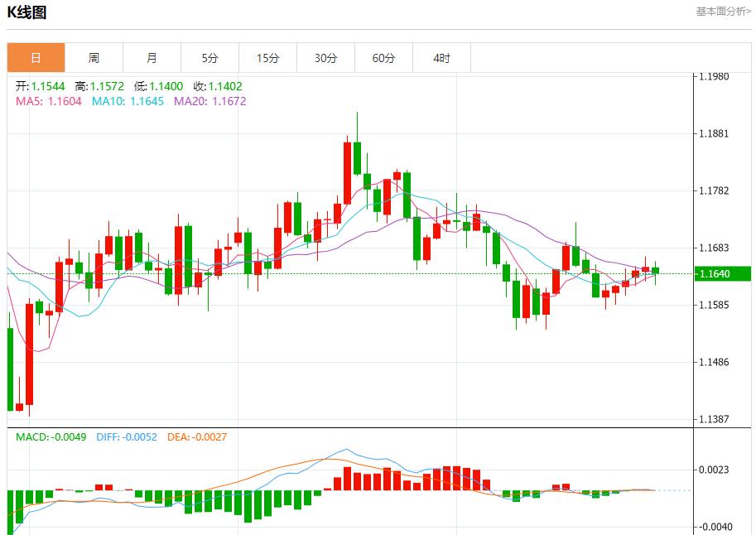This screenshot has width=756, height=535.
Task: Select the 5分 timeframe
Action: (209, 57)
